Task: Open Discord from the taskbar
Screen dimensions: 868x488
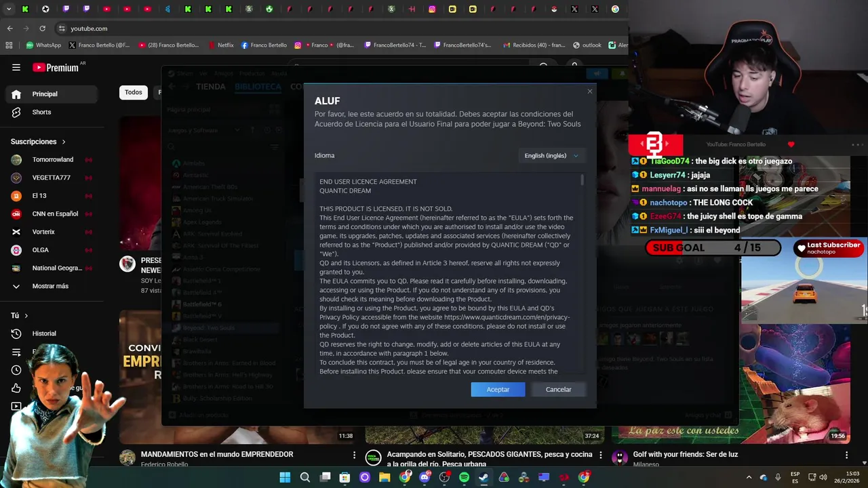Action: (x=425, y=477)
